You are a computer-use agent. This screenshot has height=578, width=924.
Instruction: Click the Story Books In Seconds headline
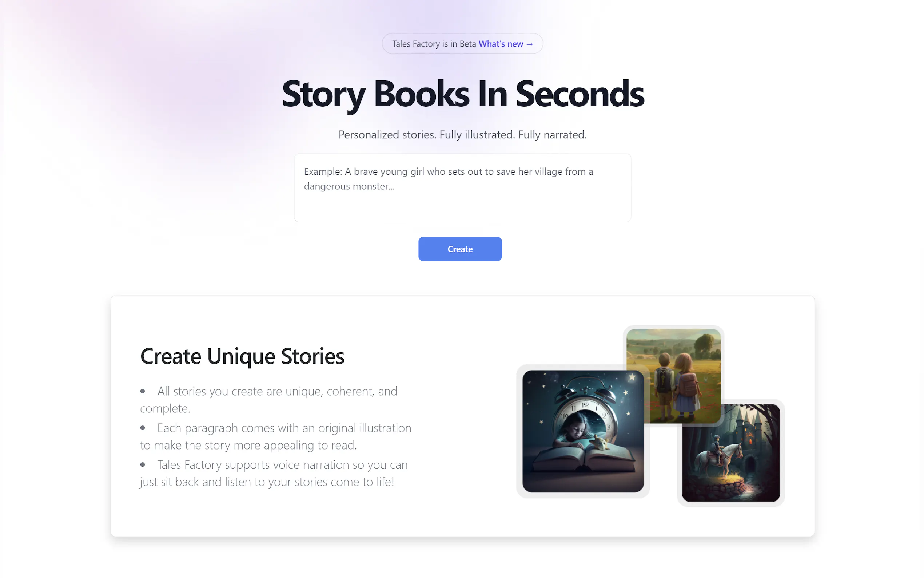click(463, 94)
